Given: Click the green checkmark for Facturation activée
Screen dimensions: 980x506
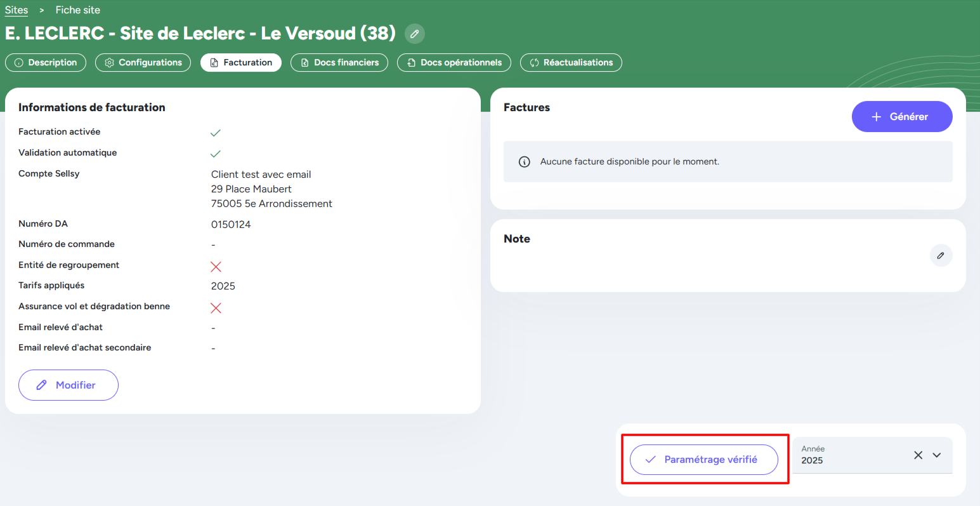Looking at the screenshot, I should coord(216,133).
